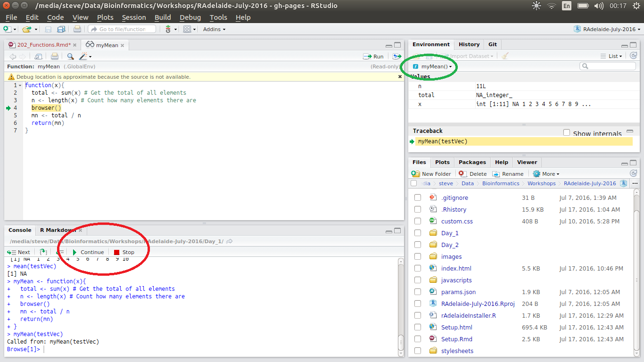This screenshot has width=644, height=362.
Task: Enable the Show internals checkbox
Action: tap(567, 133)
